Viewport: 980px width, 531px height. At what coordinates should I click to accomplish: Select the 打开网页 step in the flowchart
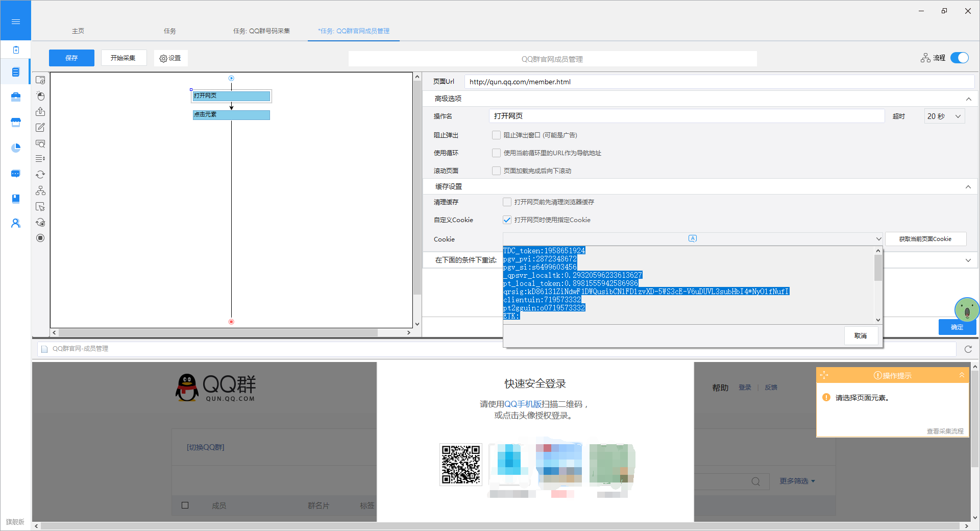(231, 96)
